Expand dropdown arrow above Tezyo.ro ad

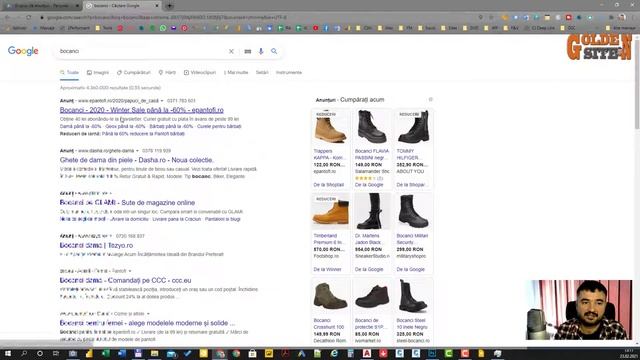(x=110, y=236)
